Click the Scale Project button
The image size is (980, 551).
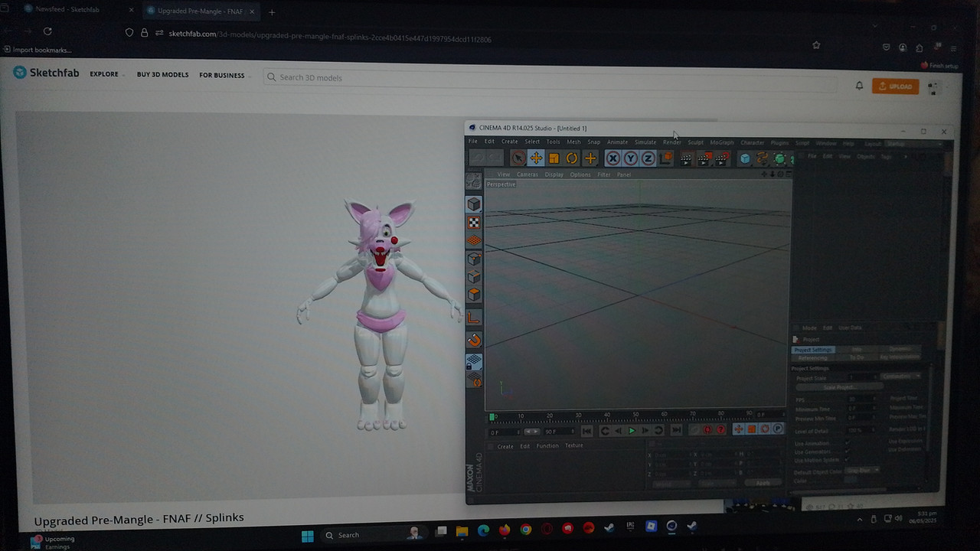838,387
